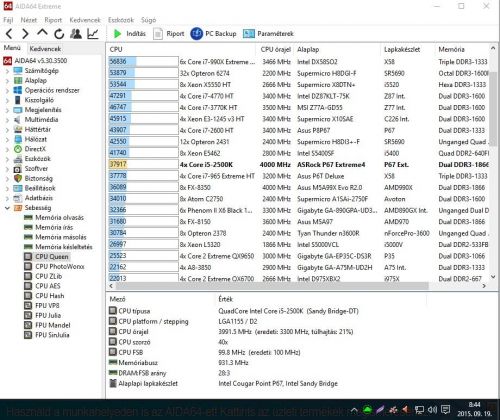
Task: Open the Fájl menu
Action: tap(8, 20)
